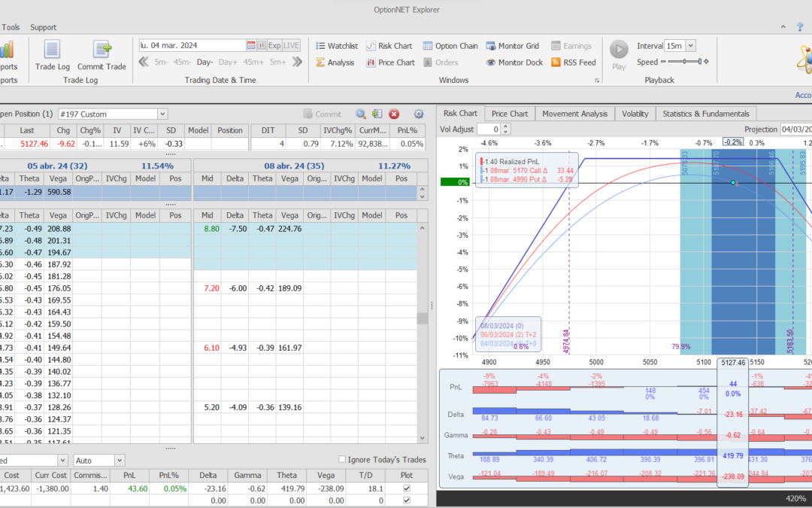This screenshot has width=812, height=508.
Task: Switch to the Volatility tab
Action: 635,114
